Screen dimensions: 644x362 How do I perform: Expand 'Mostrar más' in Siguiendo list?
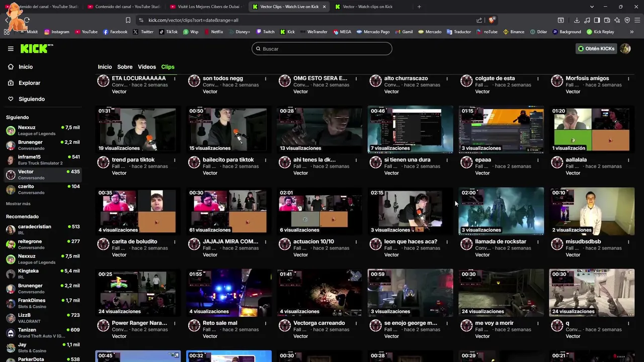click(18, 204)
